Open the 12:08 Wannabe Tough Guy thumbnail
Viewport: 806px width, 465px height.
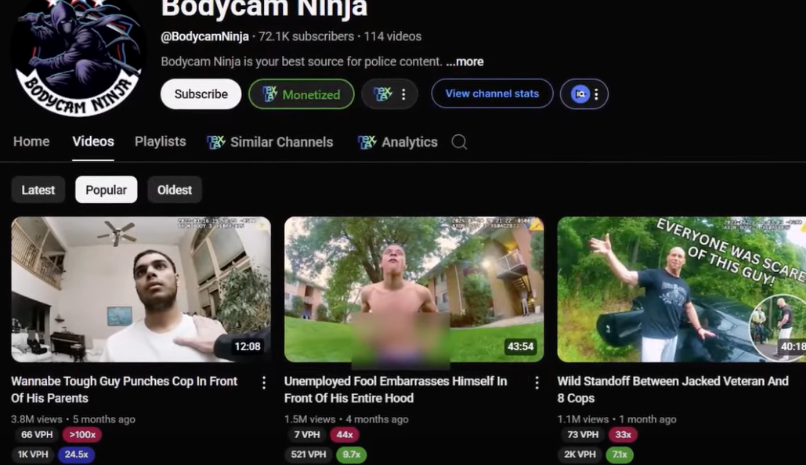pos(141,289)
